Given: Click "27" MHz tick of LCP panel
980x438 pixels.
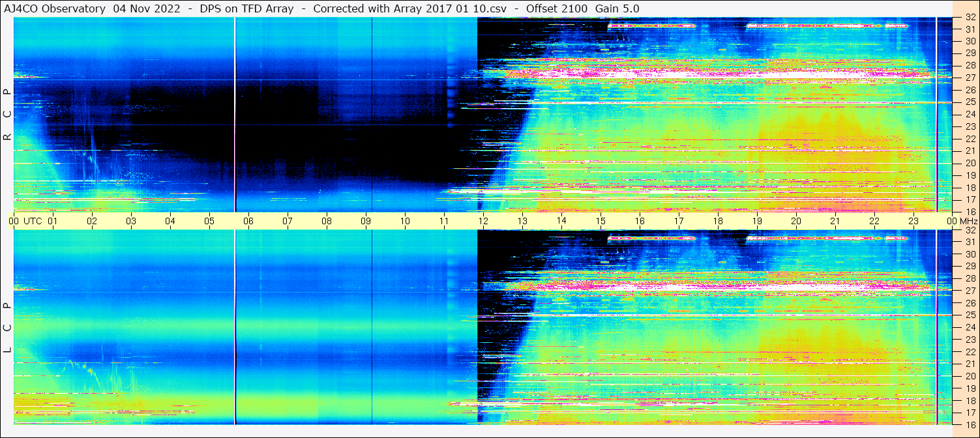Looking at the screenshot, I should pyautogui.click(x=970, y=291).
